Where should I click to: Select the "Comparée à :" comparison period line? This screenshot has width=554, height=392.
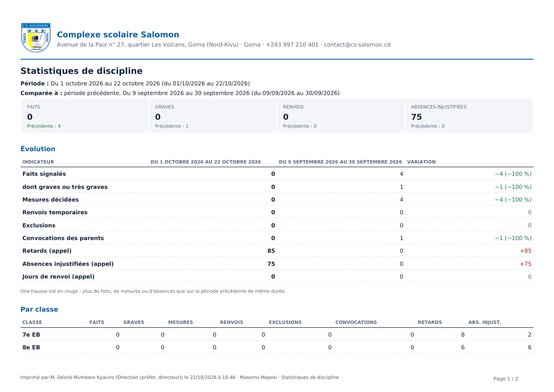pyautogui.click(x=180, y=93)
